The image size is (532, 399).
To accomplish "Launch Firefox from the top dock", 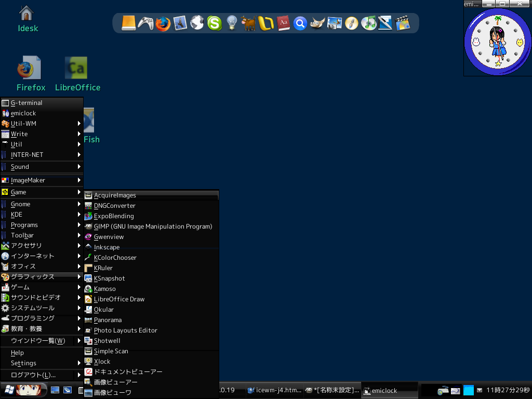I will pos(163,23).
